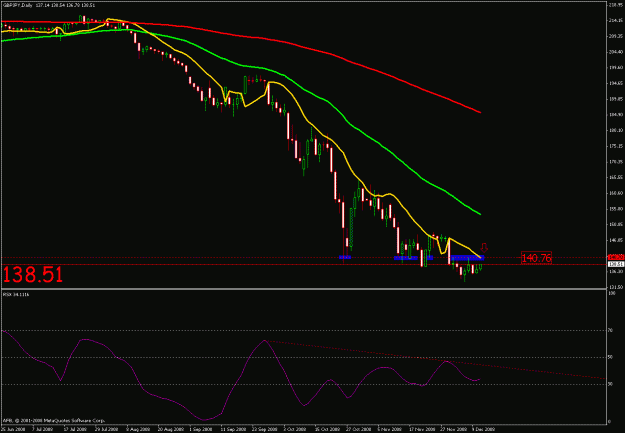Click the blue zone near 27 Oct 2008

(x=345, y=257)
